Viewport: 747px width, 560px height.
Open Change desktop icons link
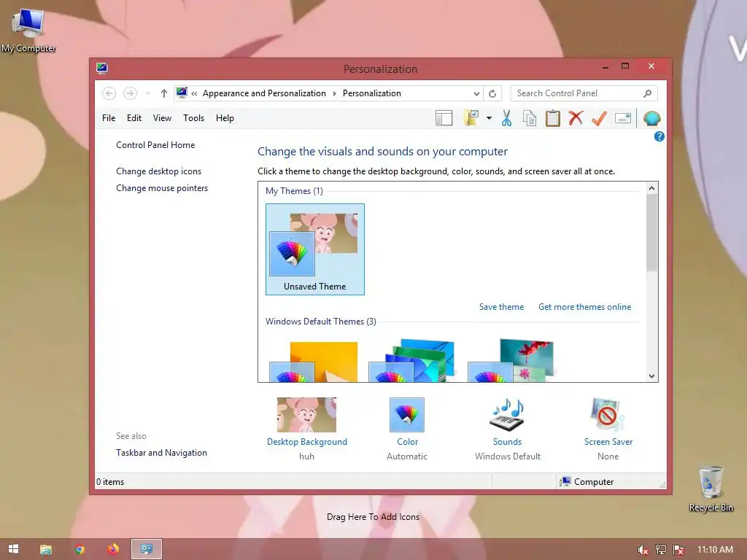click(158, 171)
